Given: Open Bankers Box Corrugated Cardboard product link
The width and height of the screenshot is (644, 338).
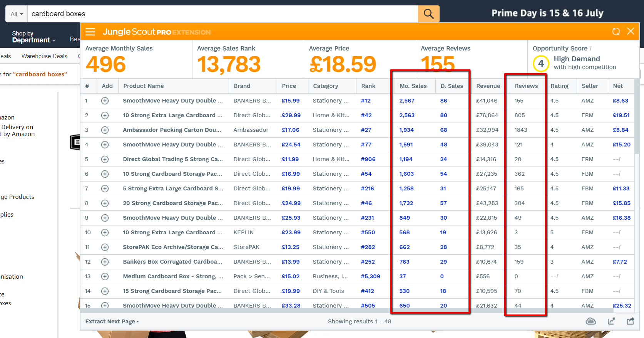Looking at the screenshot, I should click(172, 262).
